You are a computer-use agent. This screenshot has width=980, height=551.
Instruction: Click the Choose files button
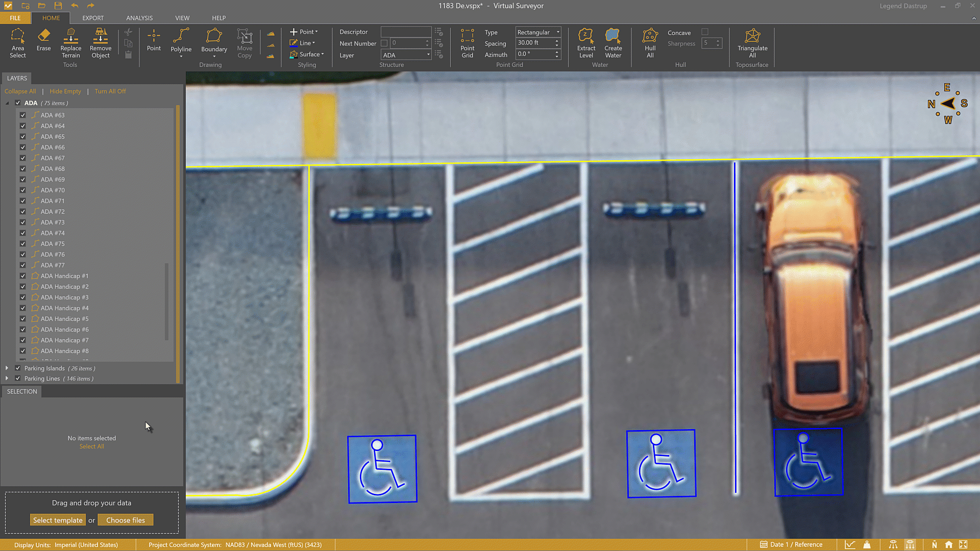pyautogui.click(x=126, y=520)
